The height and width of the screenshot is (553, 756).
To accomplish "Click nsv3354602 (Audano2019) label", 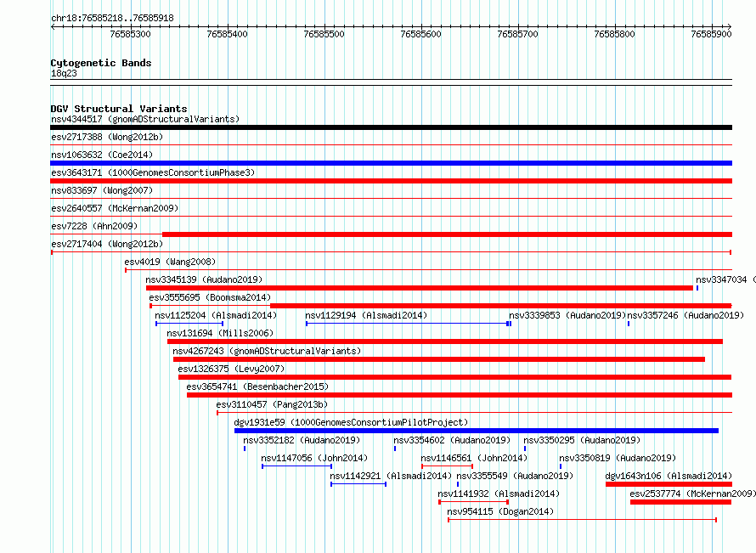I will (x=452, y=440).
